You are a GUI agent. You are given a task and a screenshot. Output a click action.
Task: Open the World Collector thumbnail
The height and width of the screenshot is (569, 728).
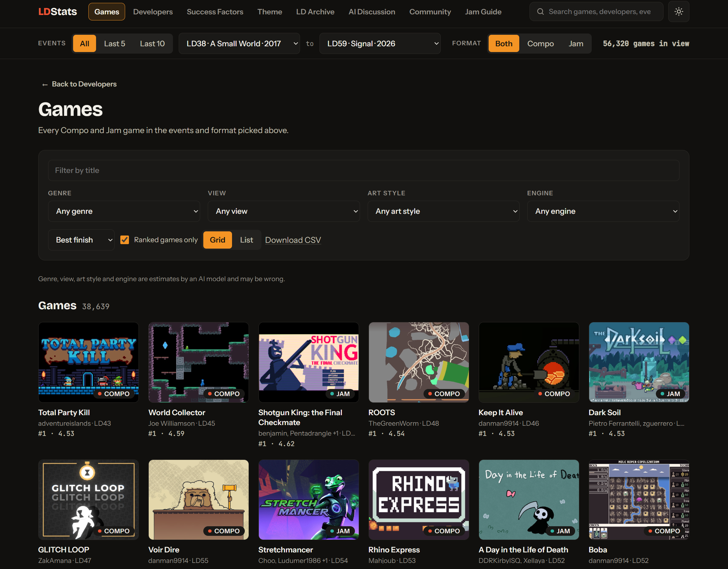tap(199, 362)
